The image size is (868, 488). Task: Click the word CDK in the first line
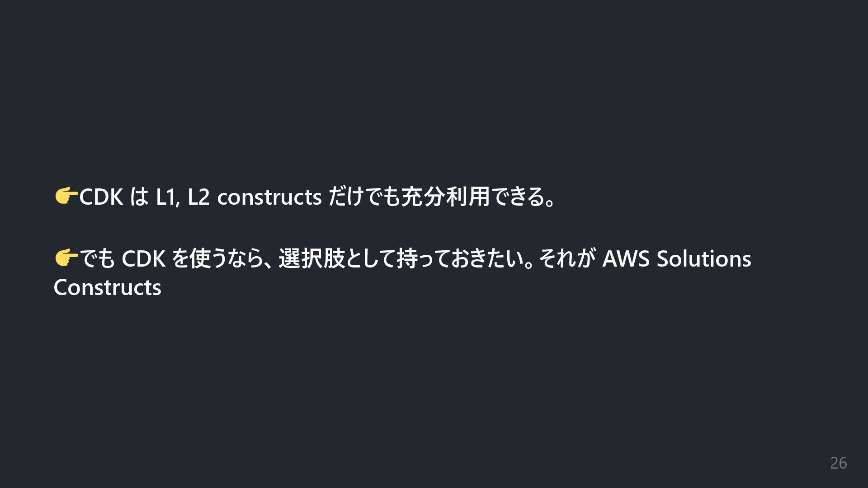pos(101,197)
